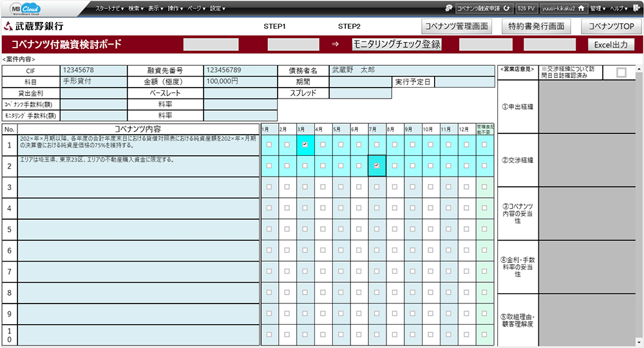Open the 検索 menu
The image size is (644, 348).
pyautogui.click(x=135, y=9)
